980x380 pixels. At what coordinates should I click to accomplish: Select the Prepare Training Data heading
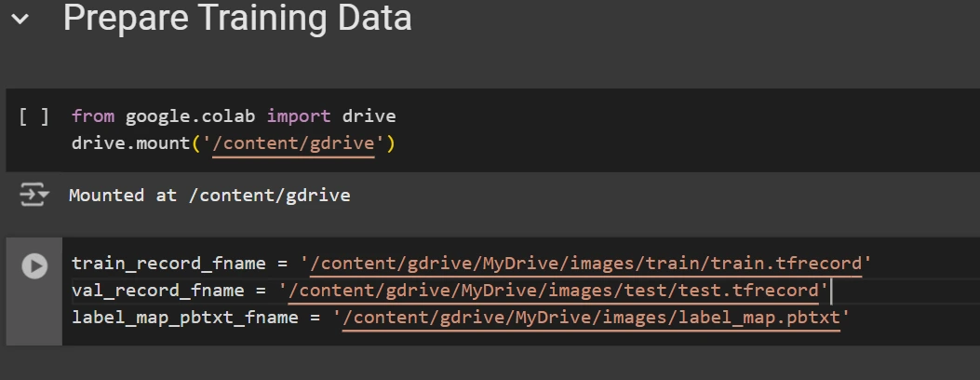237,18
